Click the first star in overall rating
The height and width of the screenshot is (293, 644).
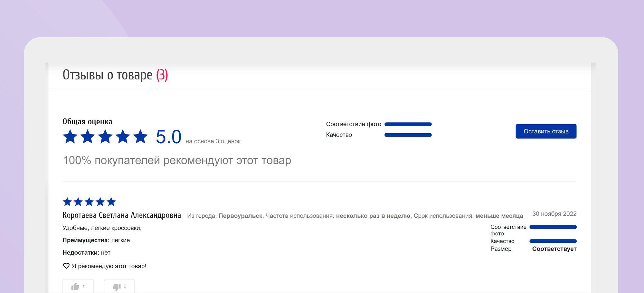[70, 137]
